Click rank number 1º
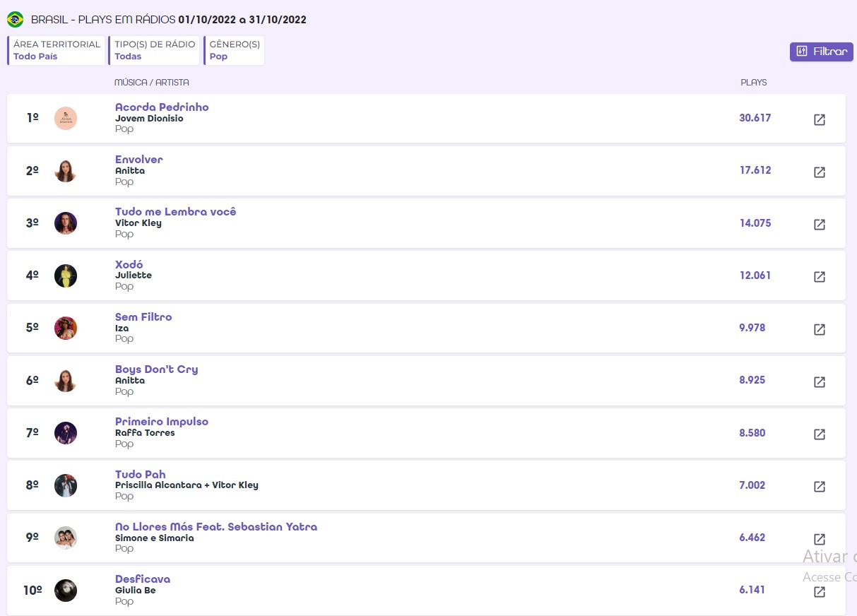This screenshot has width=857, height=616. pyautogui.click(x=32, y=118)
